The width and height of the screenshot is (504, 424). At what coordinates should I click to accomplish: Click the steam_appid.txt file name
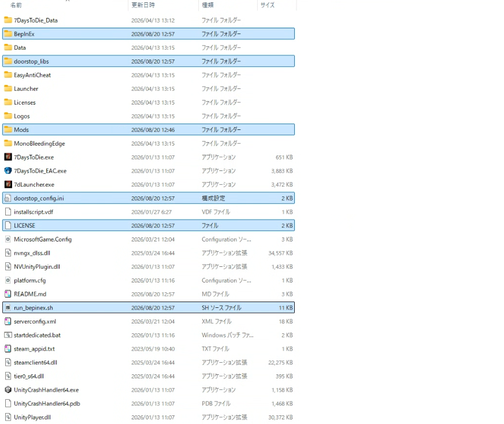click(x=35, y=349)
